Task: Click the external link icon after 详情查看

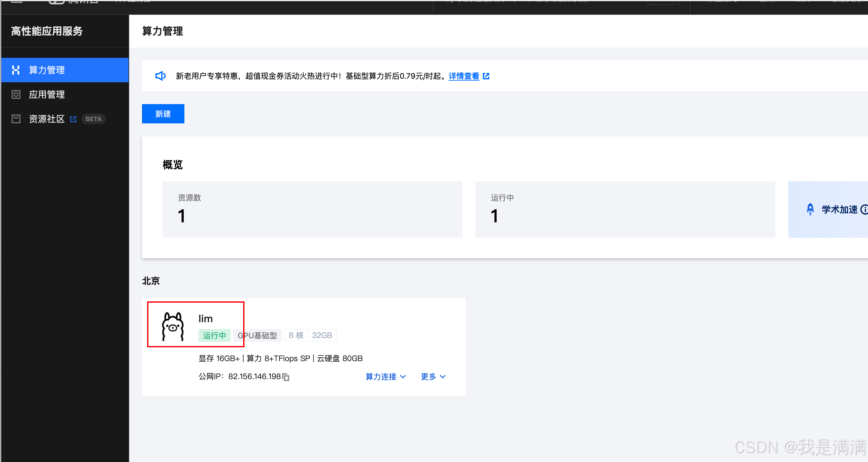Action: (x=486, y=76)
